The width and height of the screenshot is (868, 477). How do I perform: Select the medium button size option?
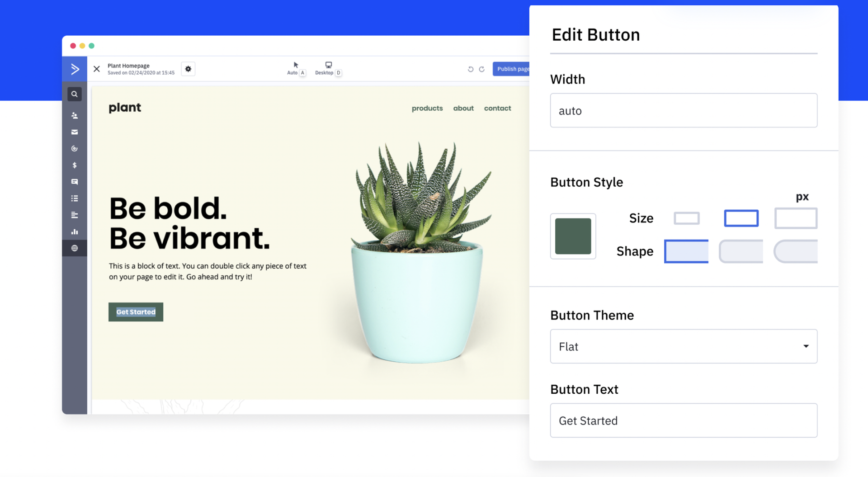(x=741, y=218)
